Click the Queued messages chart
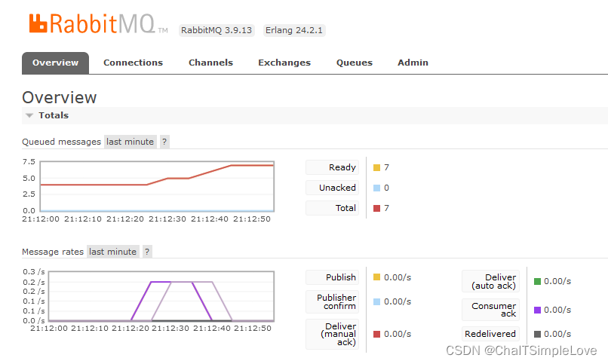Viewport: 608px width, 364px height. click(157, 187)
